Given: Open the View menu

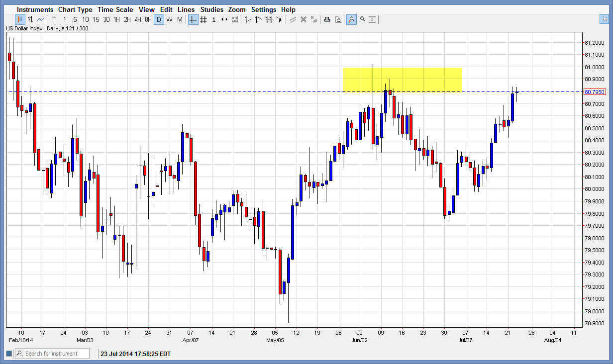Looking at the screenshot, I should (147, 9).
